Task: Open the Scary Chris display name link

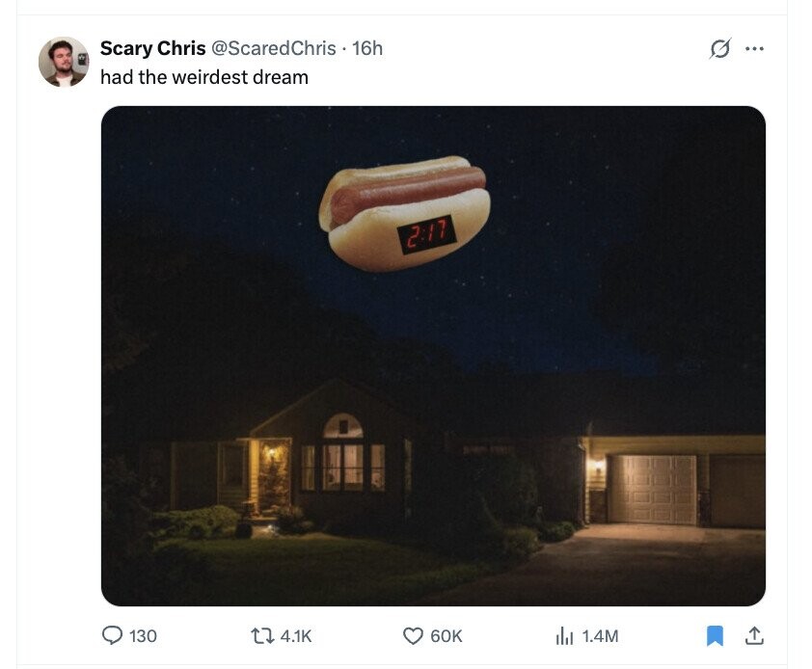Action: click(152, 48)
